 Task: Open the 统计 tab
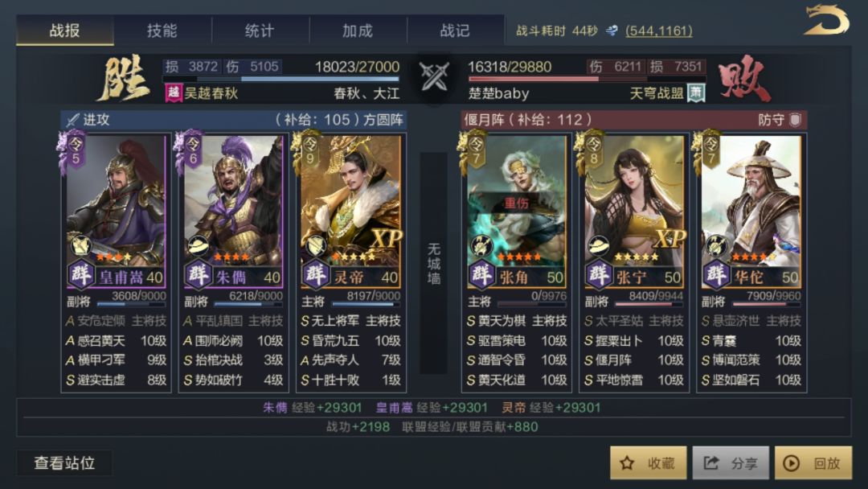(x=260, y=31)
